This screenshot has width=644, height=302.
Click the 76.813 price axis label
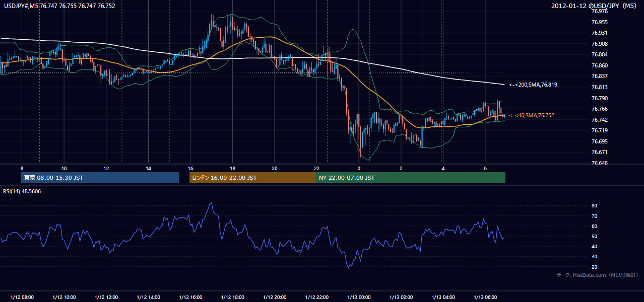(599, 87)
